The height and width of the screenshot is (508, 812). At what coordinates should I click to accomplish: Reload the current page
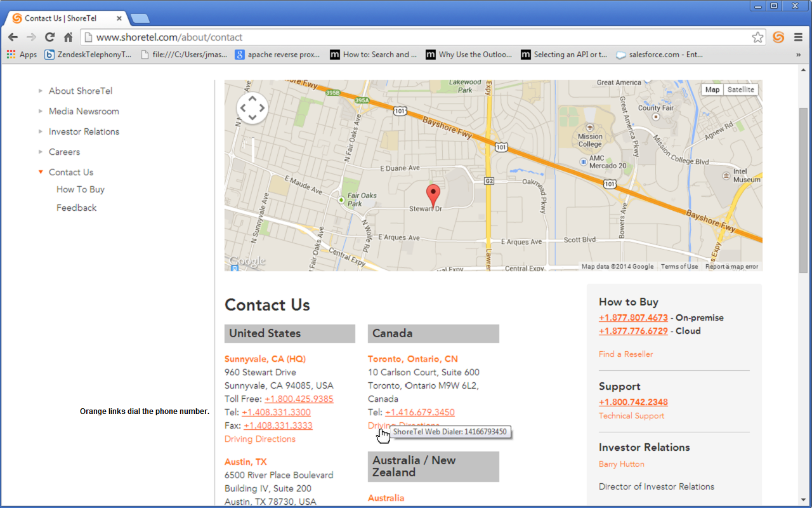click(49, 37)
